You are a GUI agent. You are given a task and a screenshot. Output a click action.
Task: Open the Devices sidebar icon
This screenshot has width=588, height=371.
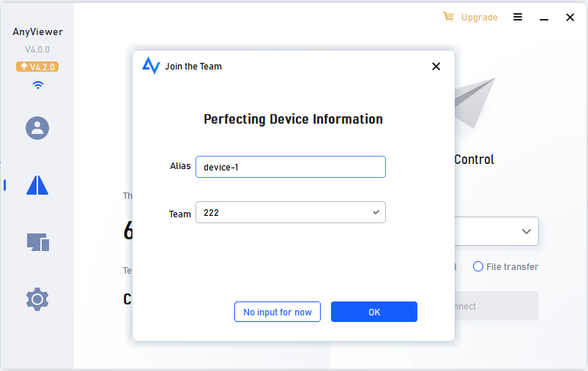[38, 242]
